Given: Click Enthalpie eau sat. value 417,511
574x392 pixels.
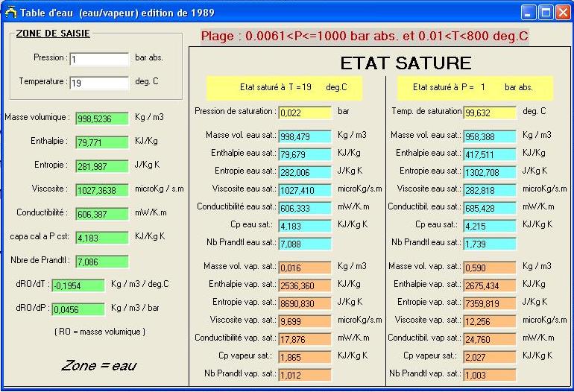Looking at the screenshot, I should [490, 154].
